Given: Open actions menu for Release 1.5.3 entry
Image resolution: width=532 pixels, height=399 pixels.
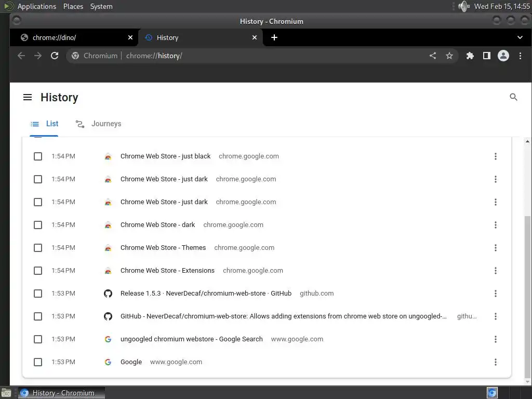Looking at the screenshot, I should (495, 294).
